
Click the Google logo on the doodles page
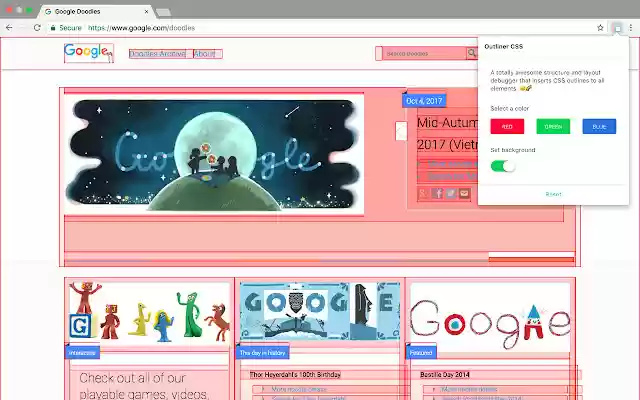point(89,53)
